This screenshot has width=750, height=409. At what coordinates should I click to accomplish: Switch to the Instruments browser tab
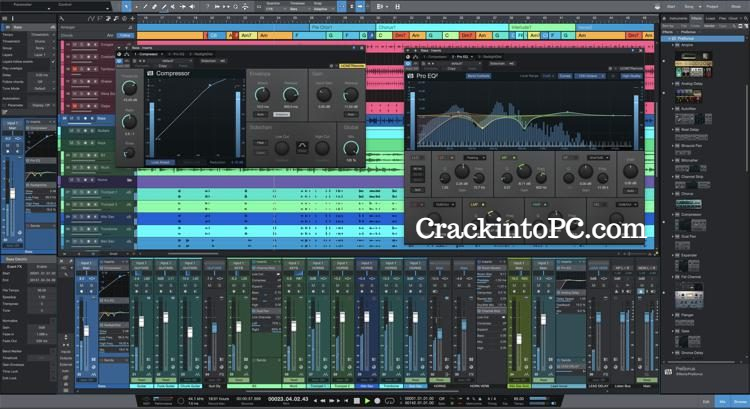coord(678,19)
